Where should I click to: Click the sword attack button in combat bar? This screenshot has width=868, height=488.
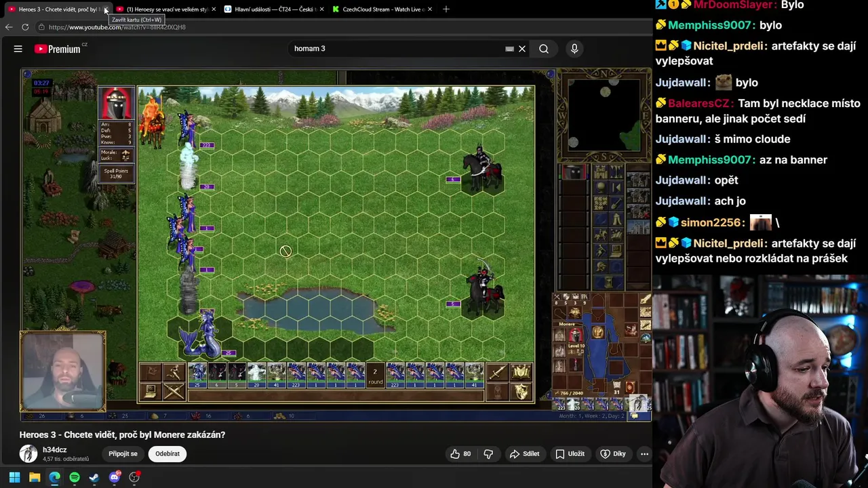[498, 372]
